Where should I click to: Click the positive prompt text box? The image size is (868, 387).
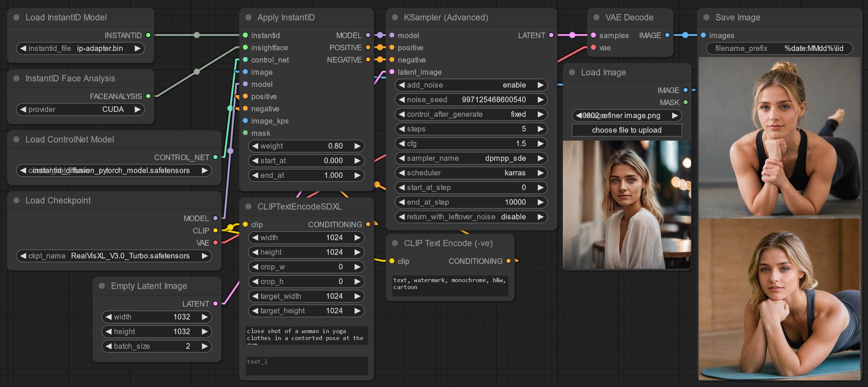point(307,335)
